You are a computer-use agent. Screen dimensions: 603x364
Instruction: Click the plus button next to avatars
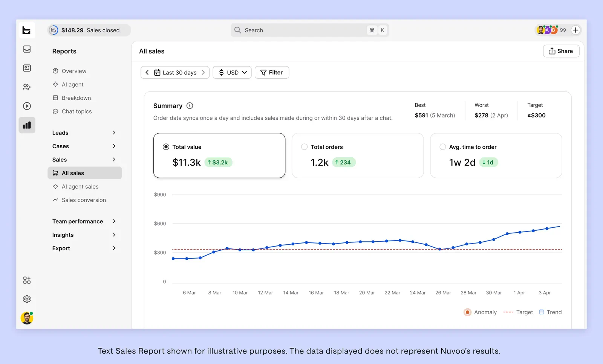(x=575, y=30)
